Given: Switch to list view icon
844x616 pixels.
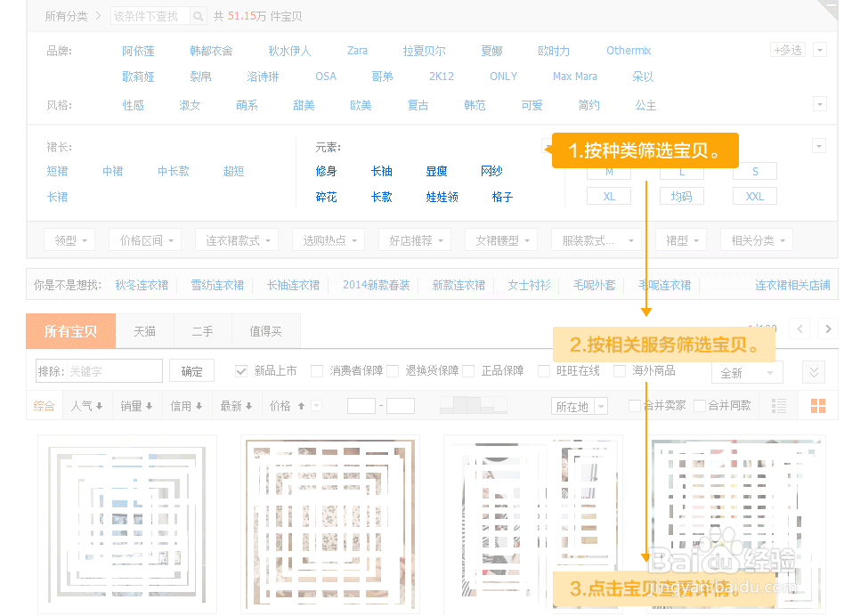Looking at the screenshot, I should pos(779,406).
